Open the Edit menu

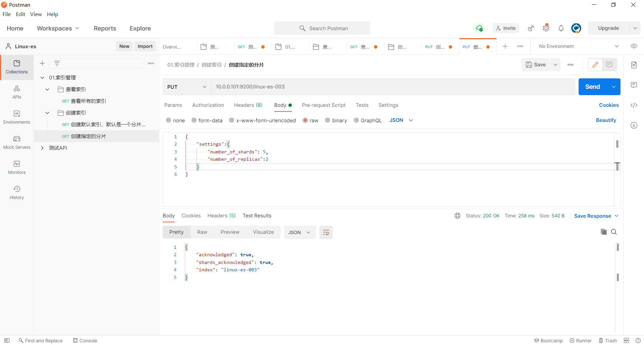[20, 14]
